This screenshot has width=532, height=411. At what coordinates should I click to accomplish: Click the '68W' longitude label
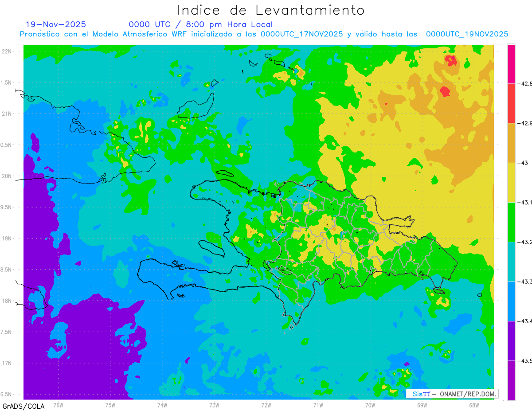(x=473, y=405)
